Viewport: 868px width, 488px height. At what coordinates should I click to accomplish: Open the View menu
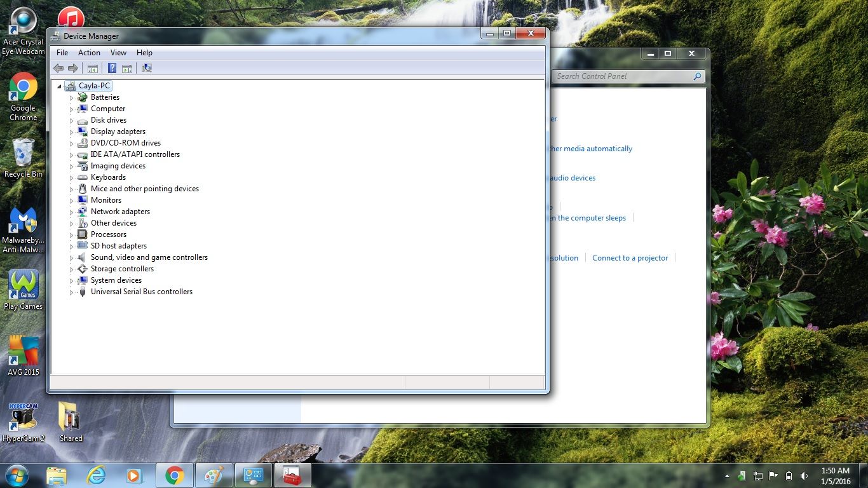point(118,53)
